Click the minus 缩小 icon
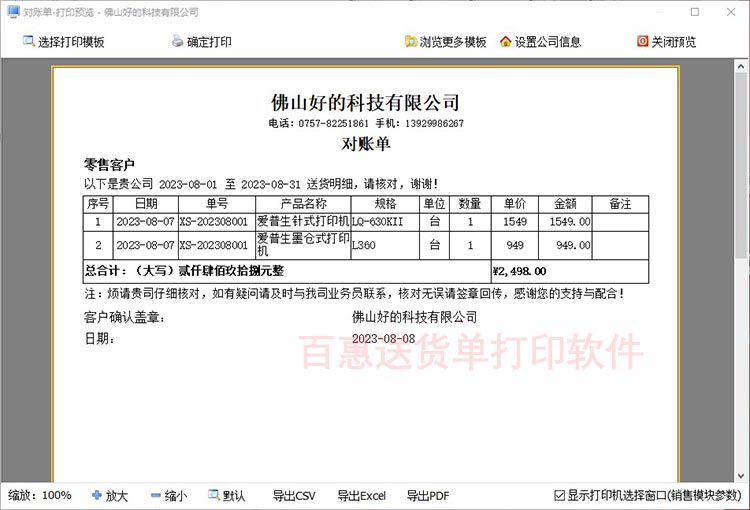 point(156,496)
